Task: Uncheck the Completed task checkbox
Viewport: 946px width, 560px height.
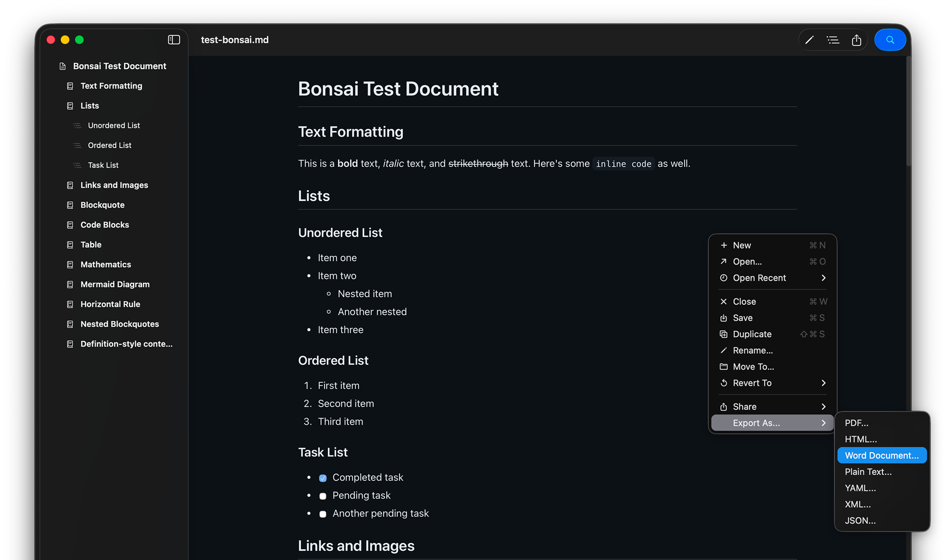Action: (x=323, y=478)
